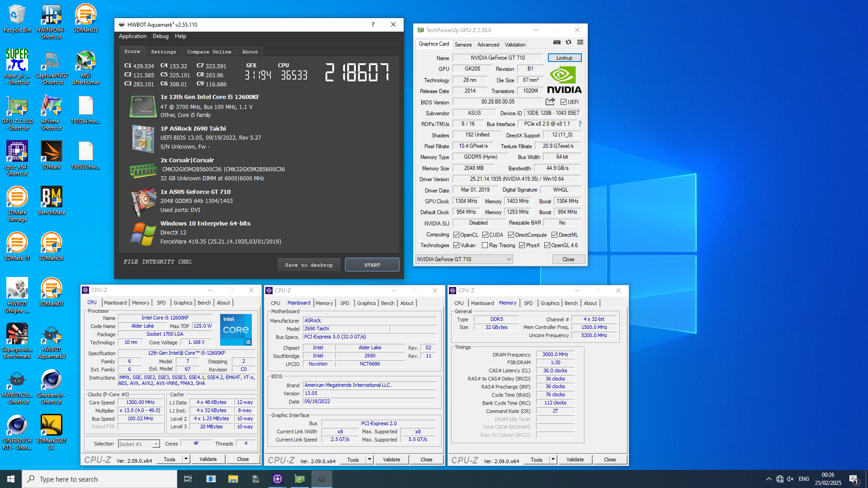Click Close in the Memory CPU-Z window
868x488 pixels.
click(610, 460)
